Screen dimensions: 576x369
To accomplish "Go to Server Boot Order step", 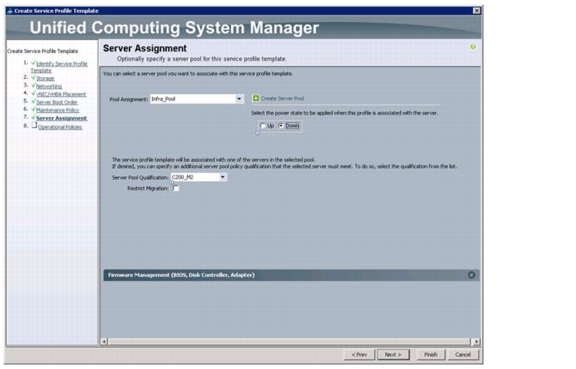I will pyautogui.click(x=57, y=102).
